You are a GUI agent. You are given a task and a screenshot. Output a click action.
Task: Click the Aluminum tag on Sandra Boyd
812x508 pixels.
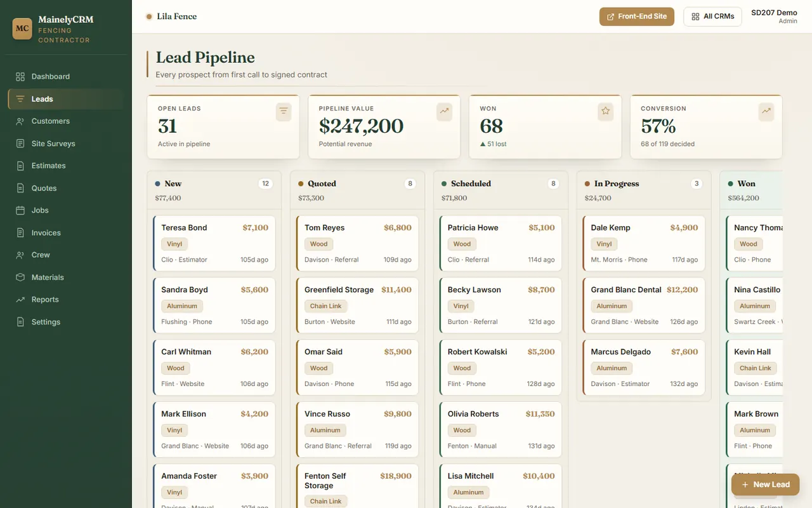[182, 306]
